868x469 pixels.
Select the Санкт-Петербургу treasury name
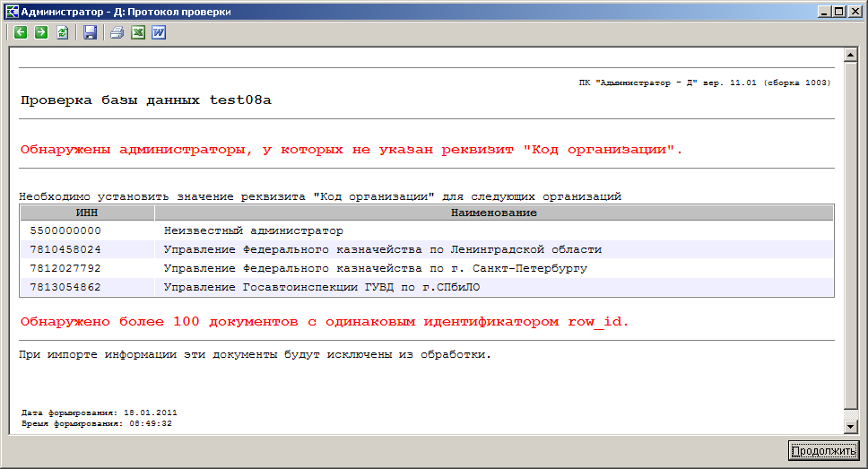click(x=376, y=268)
